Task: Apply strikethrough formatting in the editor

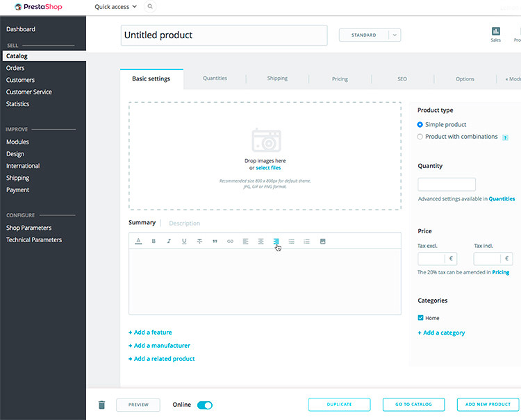Action: click(199, 242)
